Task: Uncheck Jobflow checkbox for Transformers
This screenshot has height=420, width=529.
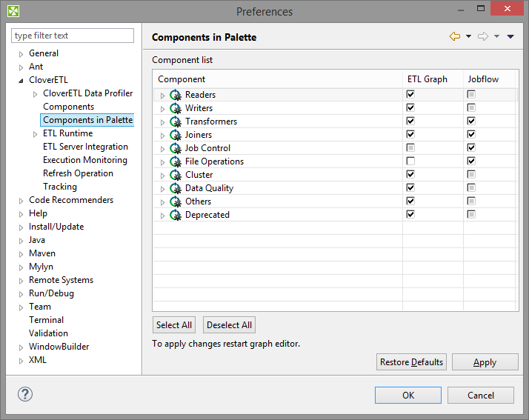Action: coord(471,121)
